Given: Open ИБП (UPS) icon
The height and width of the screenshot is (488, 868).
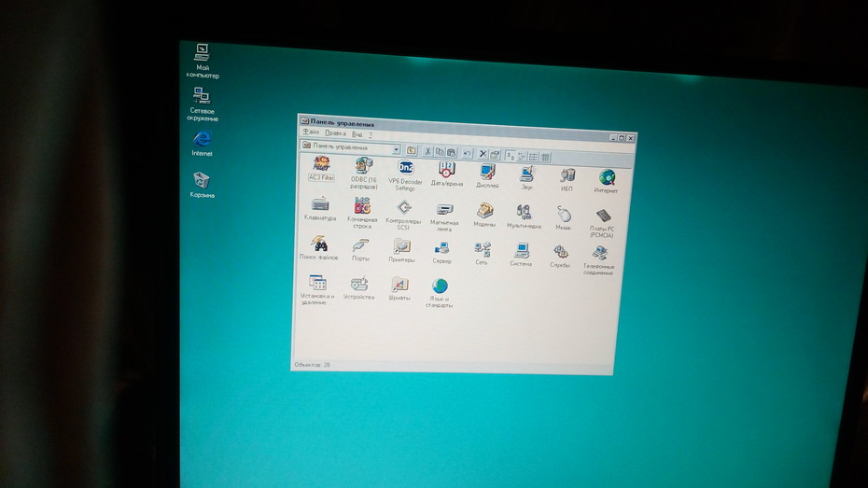Looking at the screenshot, I should (x=567, y=180).
